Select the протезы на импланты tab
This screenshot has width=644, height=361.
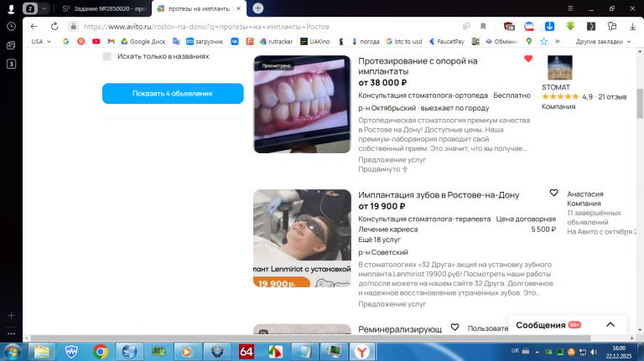coord(199,8)
